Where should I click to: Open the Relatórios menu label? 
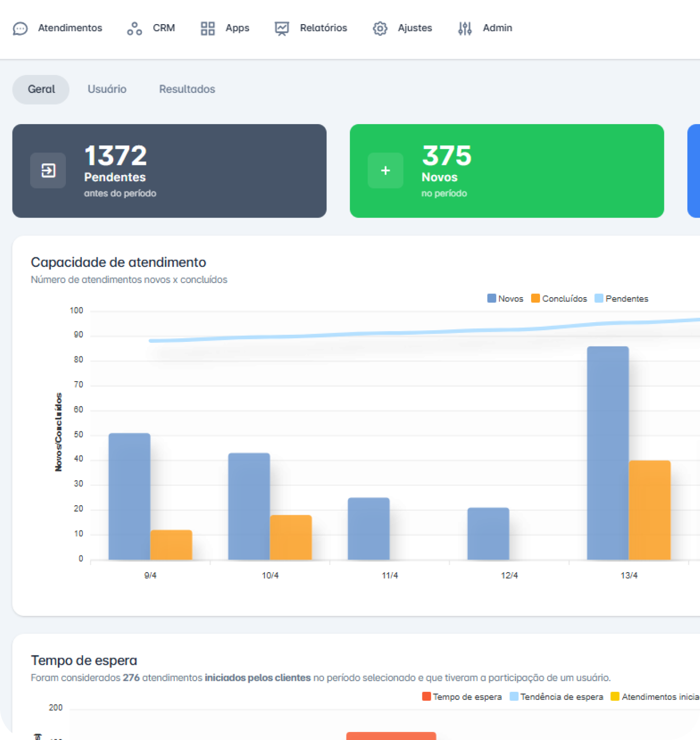tap(323, 28)
